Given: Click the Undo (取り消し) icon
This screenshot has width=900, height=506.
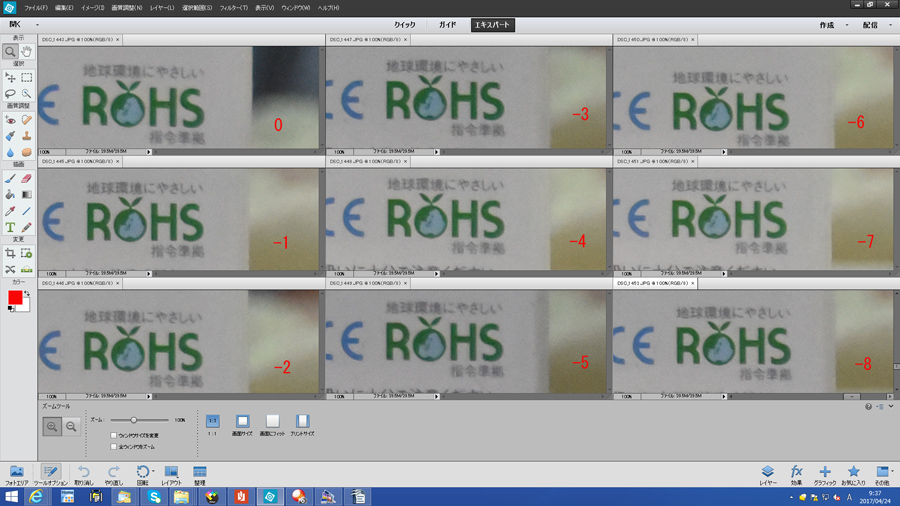Looking at the screenshot, I should (84, 471).
